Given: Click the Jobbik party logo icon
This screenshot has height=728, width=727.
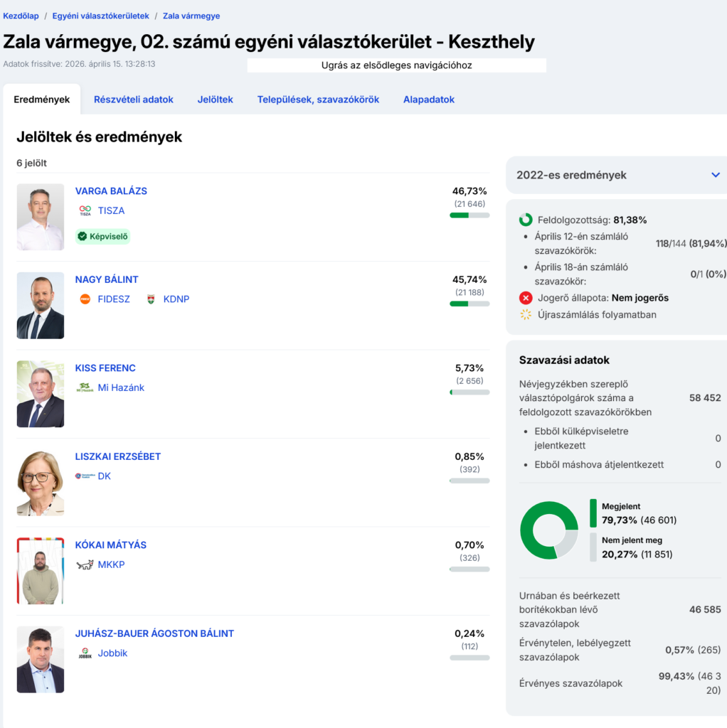Looking at the screenshot, I should tap(85, 653).
